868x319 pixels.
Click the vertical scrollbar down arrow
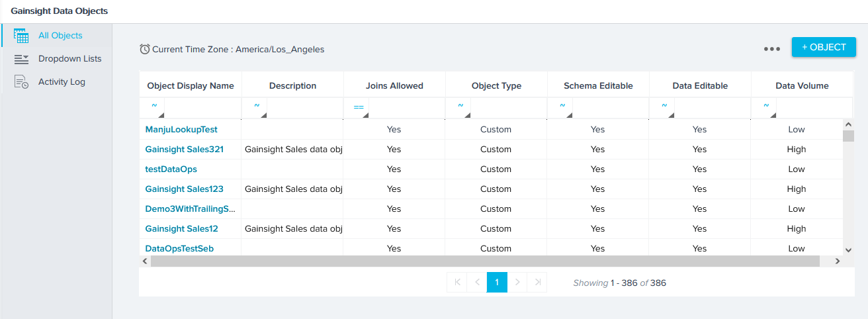click(848, 250)
